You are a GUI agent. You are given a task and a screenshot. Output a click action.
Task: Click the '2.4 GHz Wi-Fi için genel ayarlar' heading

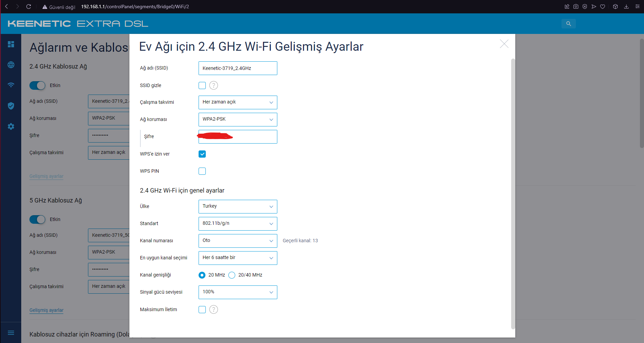pos(182,191)
